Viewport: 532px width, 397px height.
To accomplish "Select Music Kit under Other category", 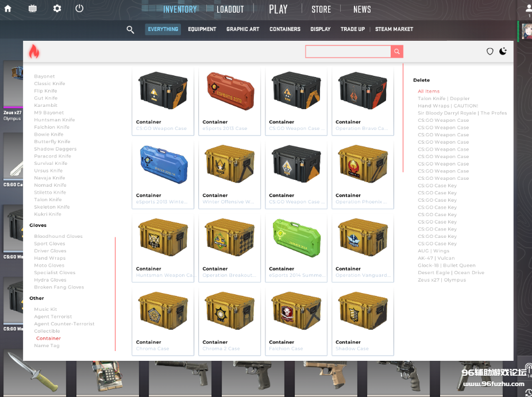I will [45, 310].
